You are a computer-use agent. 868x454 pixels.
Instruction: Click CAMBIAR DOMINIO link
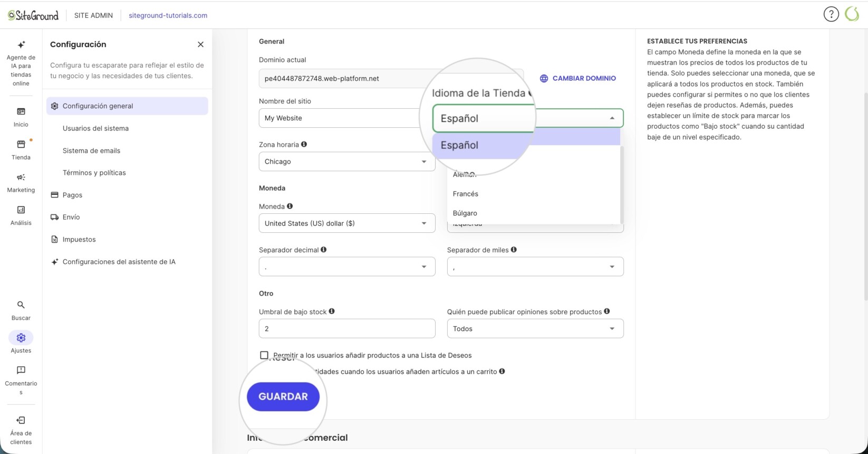pos(578,78)
